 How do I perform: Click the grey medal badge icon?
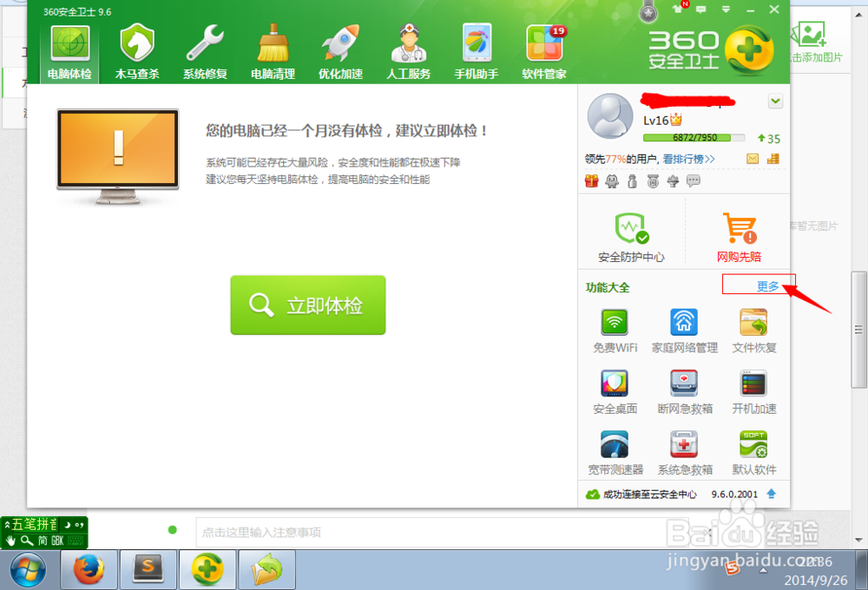[653, 181]
